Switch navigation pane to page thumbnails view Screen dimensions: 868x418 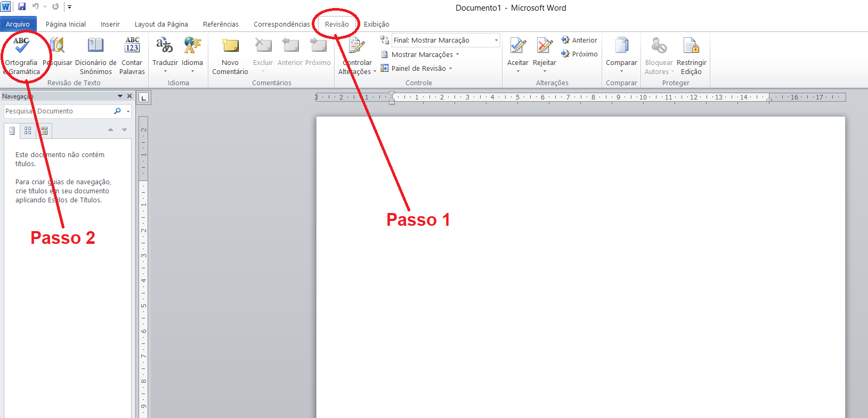pos(28,130)
